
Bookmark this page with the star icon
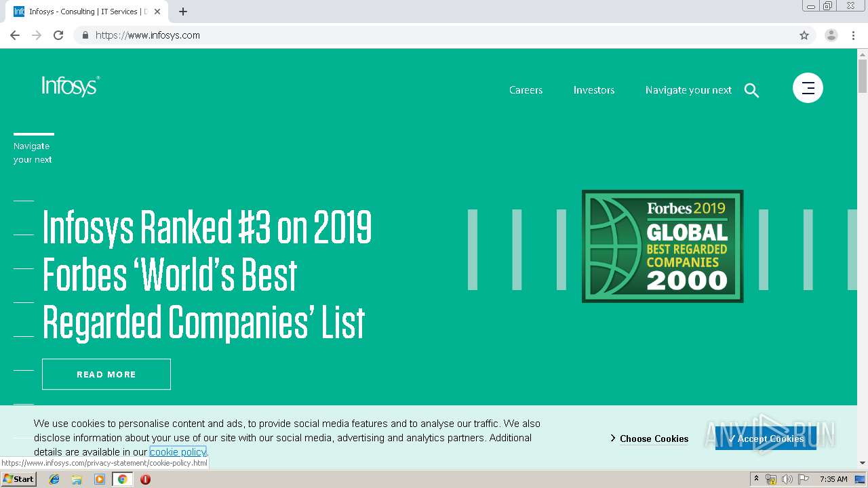(x=804, y=35)
